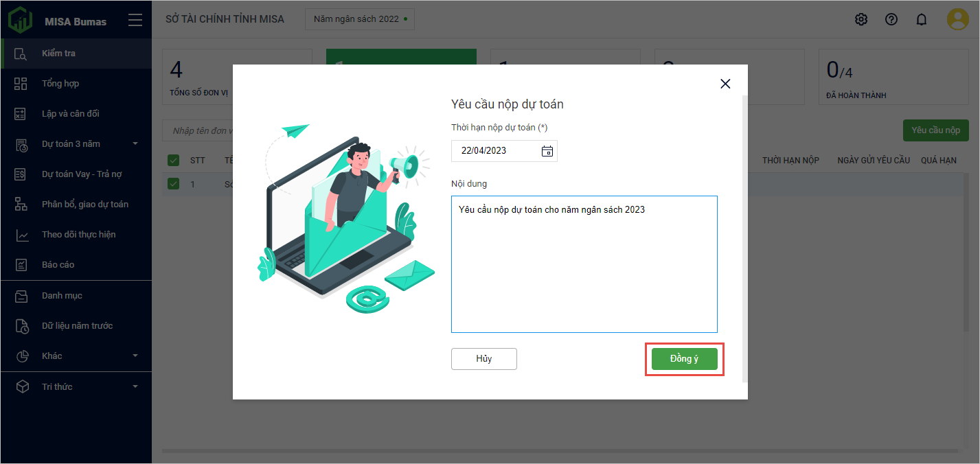Screen dimensions: 980x464
Task: Click the Dự toán 3 năm icon
Action: pyautogui.click(x=21, y=144)
